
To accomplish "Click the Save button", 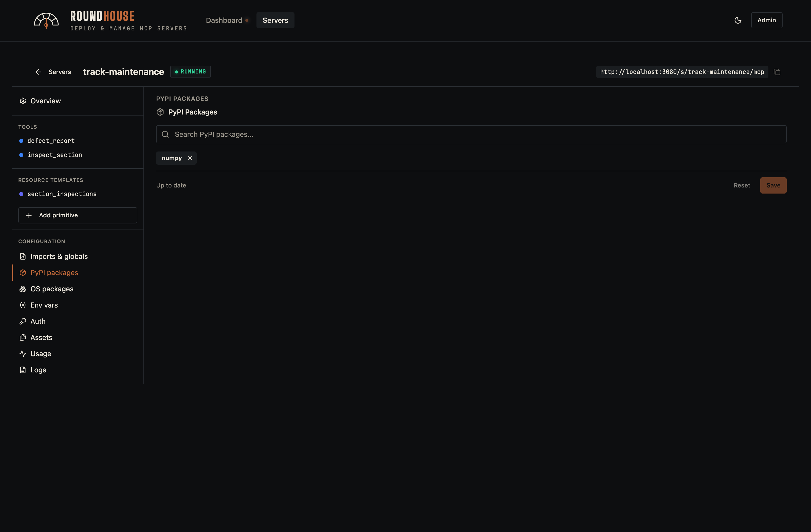I will (x=773, y=185).
